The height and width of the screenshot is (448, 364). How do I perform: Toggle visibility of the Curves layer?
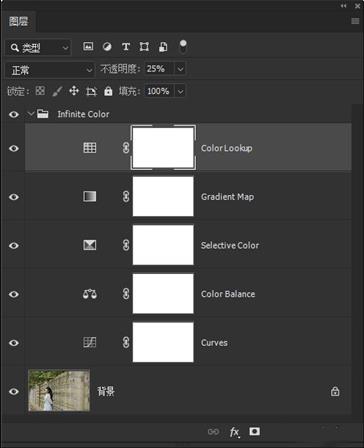(x=14, y=343)
